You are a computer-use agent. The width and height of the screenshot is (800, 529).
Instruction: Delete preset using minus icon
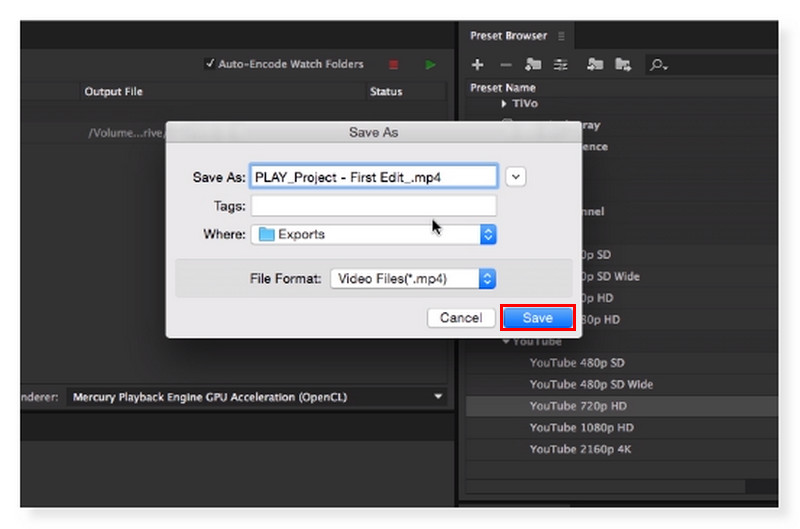[x=506, y=65]
